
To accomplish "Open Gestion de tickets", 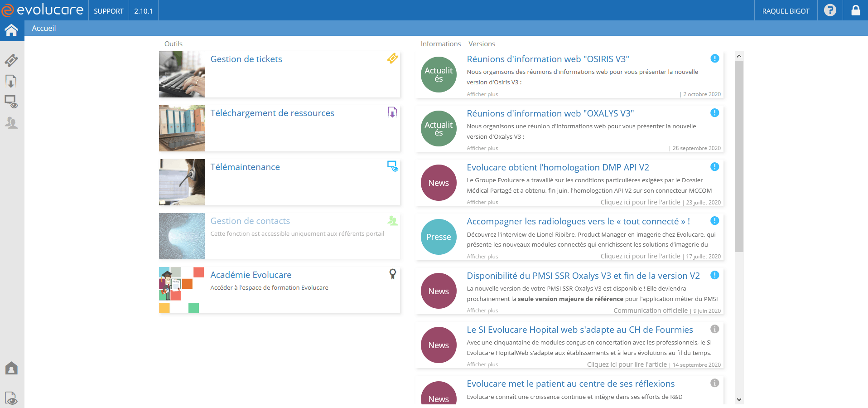I will point(246,59).
